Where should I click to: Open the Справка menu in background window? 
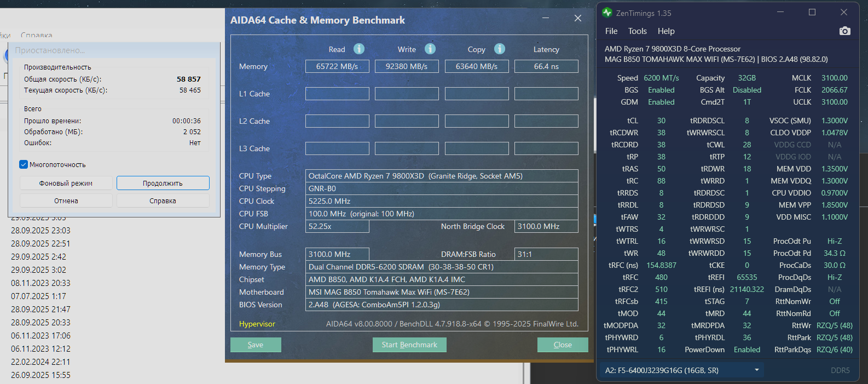pyautogui.click(x=37, y=36)
